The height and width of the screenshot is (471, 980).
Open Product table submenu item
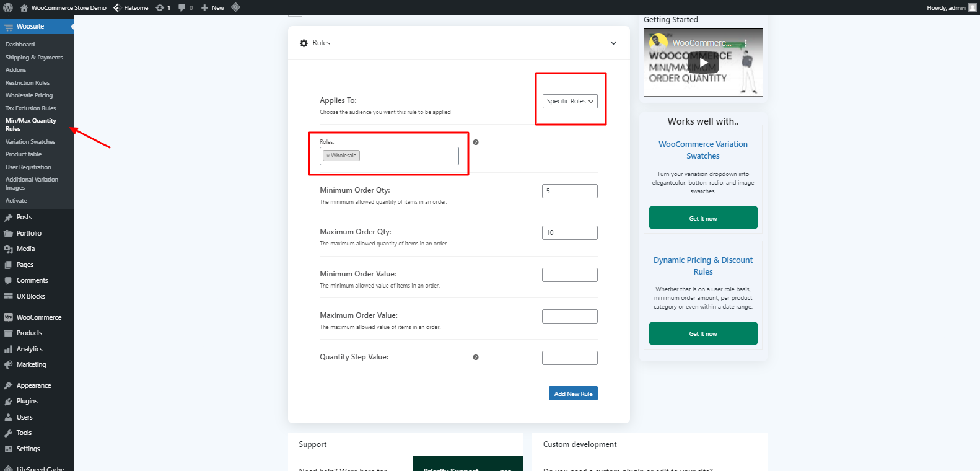24,154
